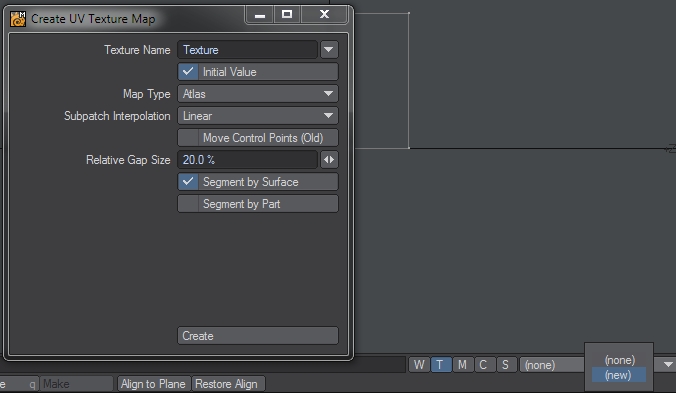Enable the Segment by Part checkbox

(258, 203)
